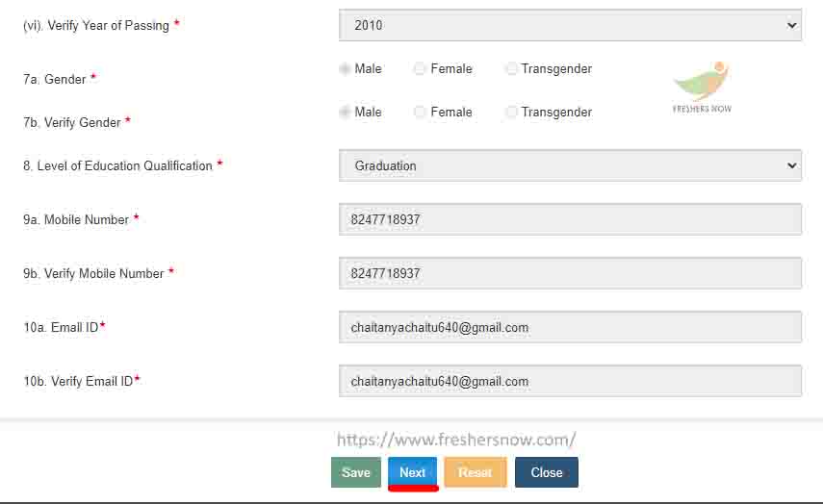823x504 pixels.
Task: Open the Verify Year of Passing dropdown
Action: (570, 25)
